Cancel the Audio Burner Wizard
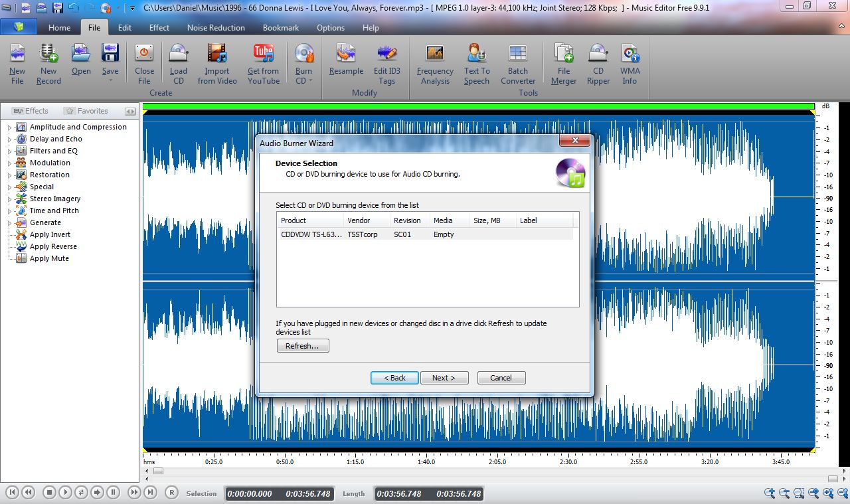The height and width of the screenshot is (504, 850). coord(501,378)
